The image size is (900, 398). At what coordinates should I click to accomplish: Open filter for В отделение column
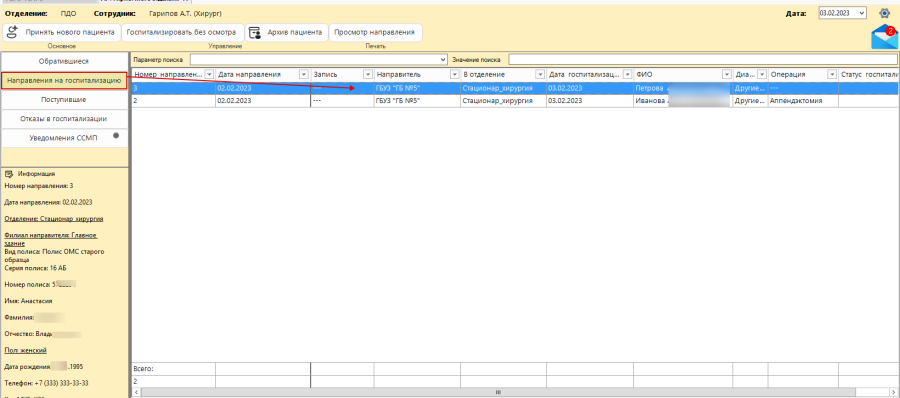tap(540, 75)
